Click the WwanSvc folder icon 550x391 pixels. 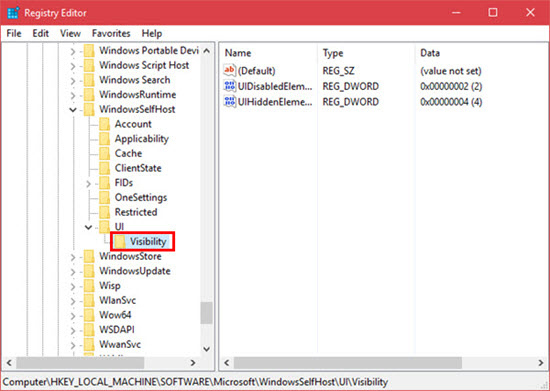click(x=89, y=345)
